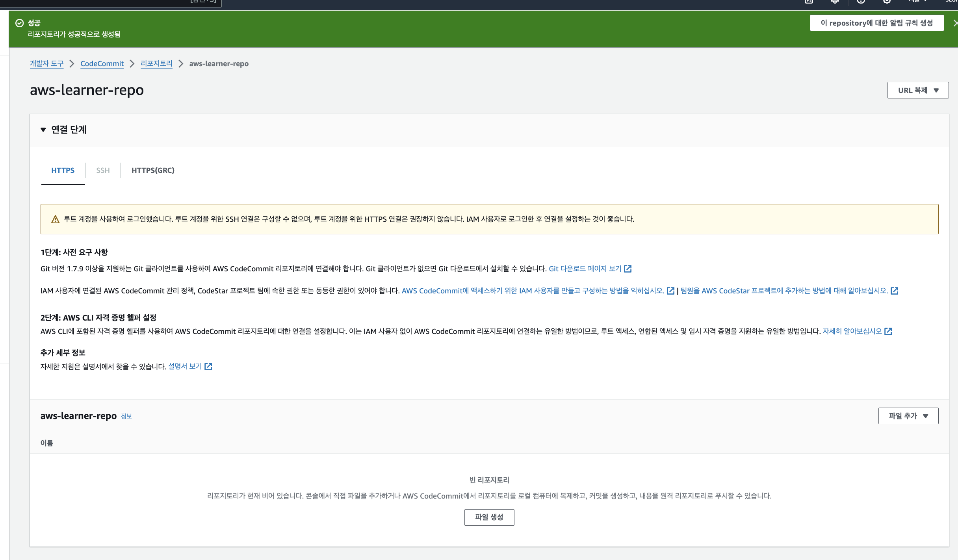Screen dimensions: 958x560
Task: Click external-link icon after Git download link
Action: click(x=628, y=269)
